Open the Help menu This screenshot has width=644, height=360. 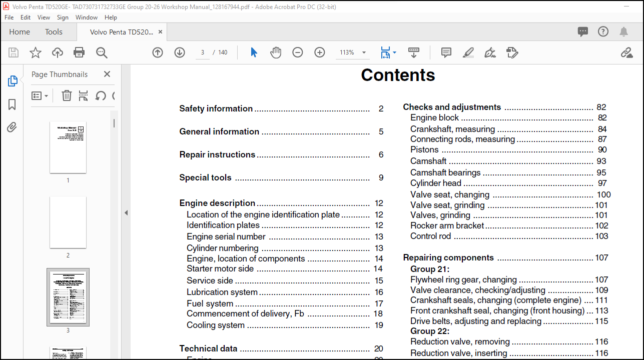pos(111,17)
